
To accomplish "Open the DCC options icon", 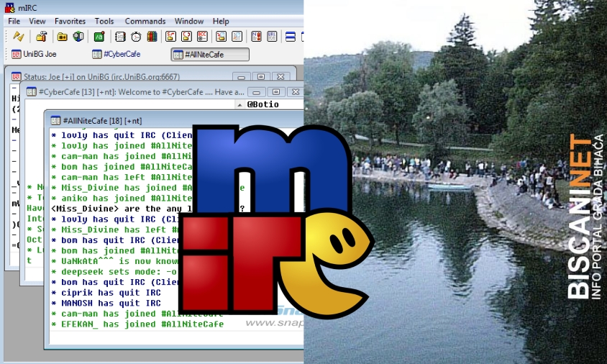I will 203,37.
